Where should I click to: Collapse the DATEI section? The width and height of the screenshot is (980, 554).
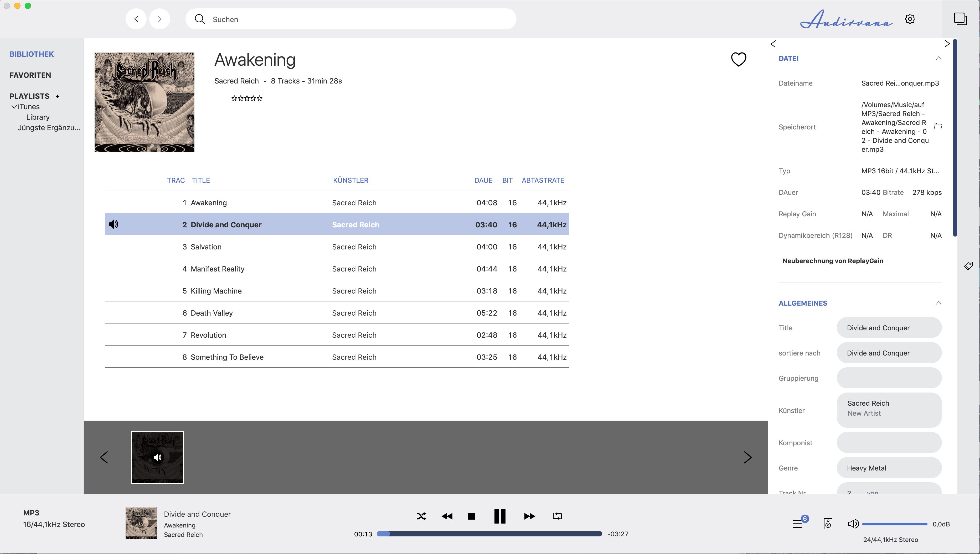(x=938, y=58)
